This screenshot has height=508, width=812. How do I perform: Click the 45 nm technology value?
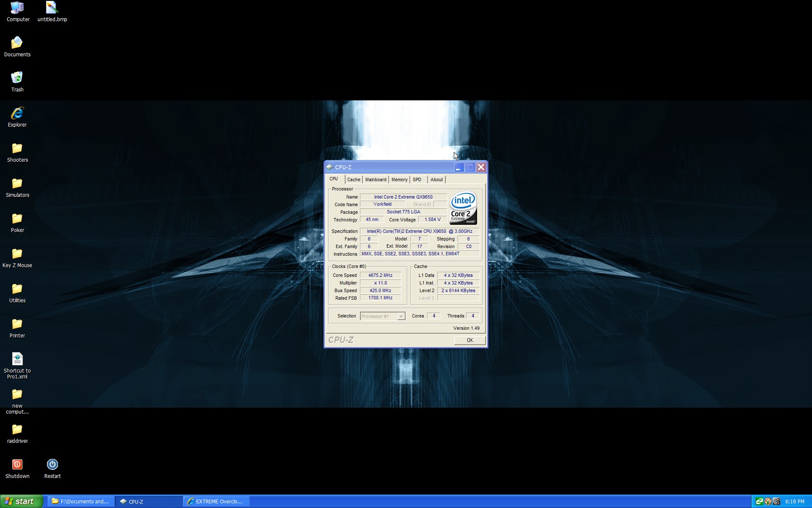(372, 219)
